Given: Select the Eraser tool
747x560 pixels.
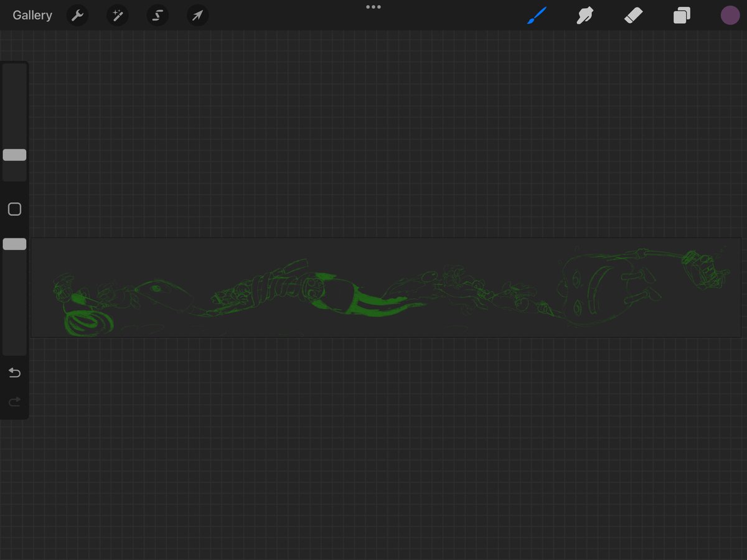Looking at the screenshot, I should point(633,16).
